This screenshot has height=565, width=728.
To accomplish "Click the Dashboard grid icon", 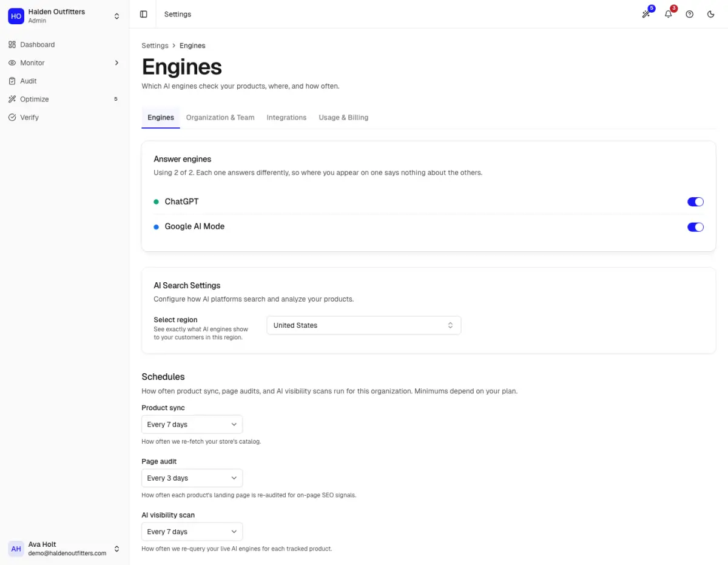I will click(x=12, y=44).
